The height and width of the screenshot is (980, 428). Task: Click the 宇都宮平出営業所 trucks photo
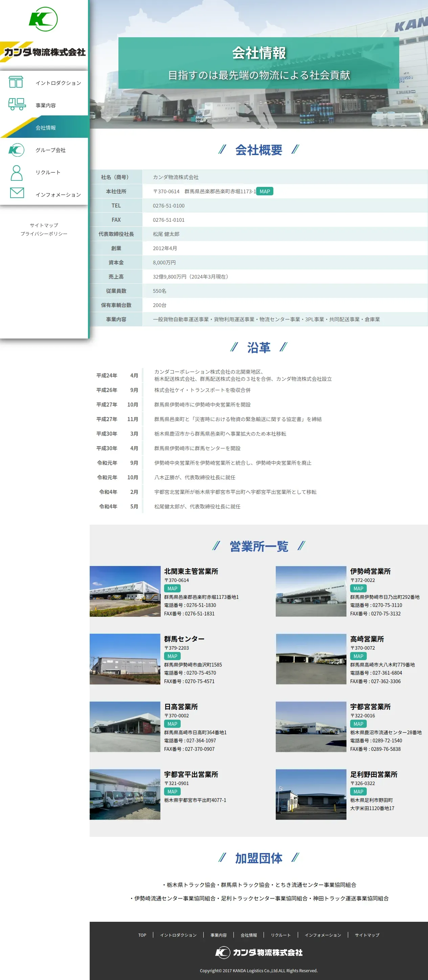click(125, 794)
